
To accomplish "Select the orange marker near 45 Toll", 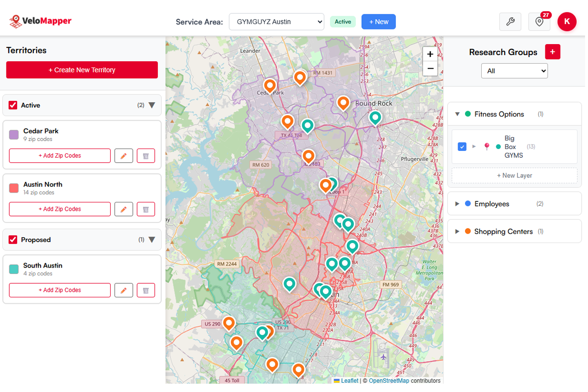I will [272, 365].
